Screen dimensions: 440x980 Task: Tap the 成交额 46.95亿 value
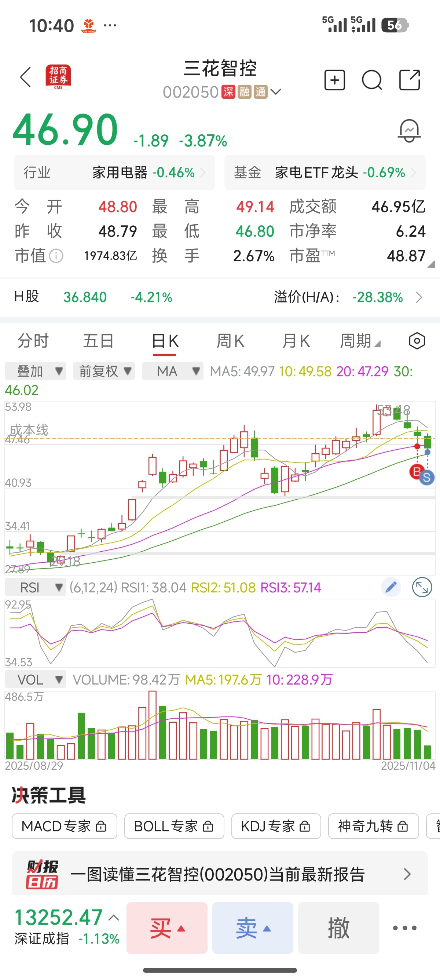(x=398, y=207)
